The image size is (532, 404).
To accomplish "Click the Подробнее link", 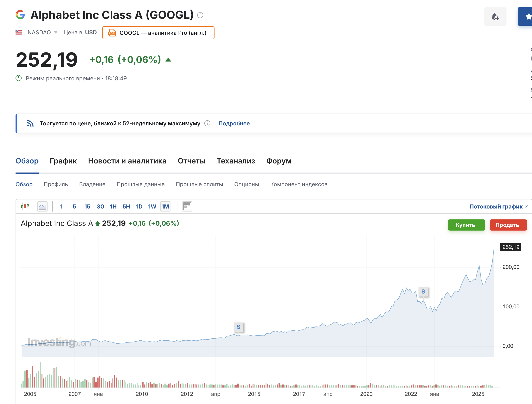I will tap(234, 123).
